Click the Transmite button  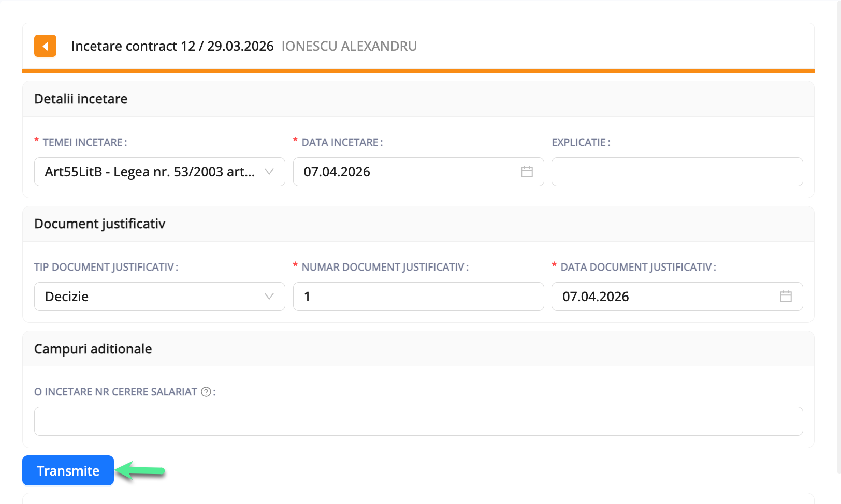click(68, 470)
